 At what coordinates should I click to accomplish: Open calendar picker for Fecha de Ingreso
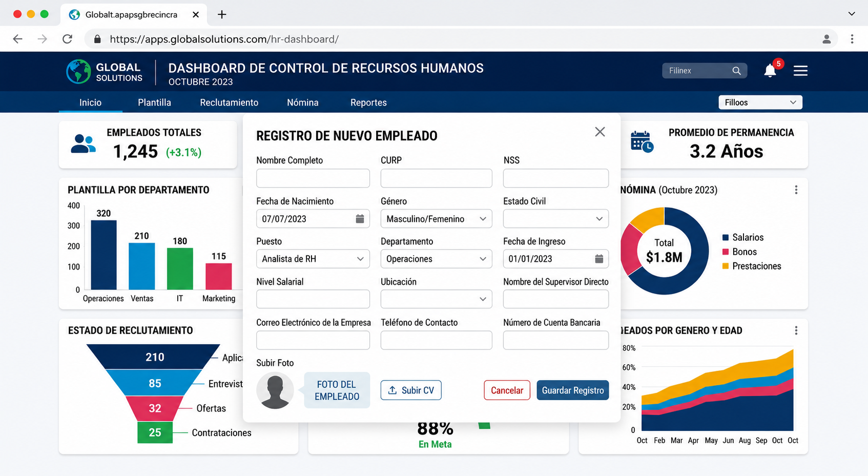click(x=598, y=259)
